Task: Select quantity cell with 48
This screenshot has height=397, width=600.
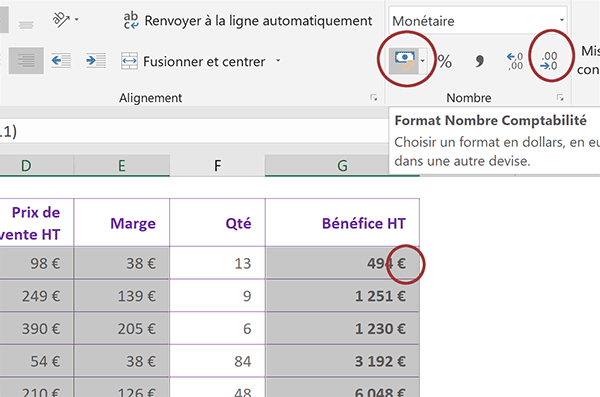Action: click(217, 388)
